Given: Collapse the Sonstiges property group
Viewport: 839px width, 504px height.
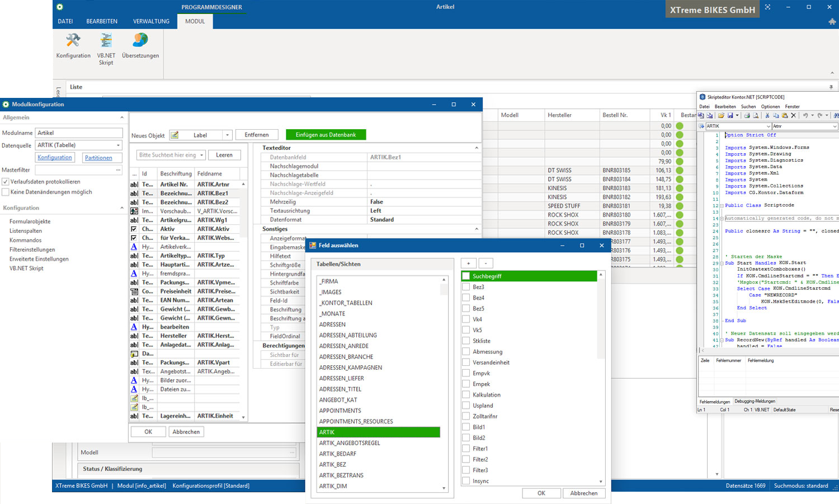Looking at the screenshot, I should [477, 229].
